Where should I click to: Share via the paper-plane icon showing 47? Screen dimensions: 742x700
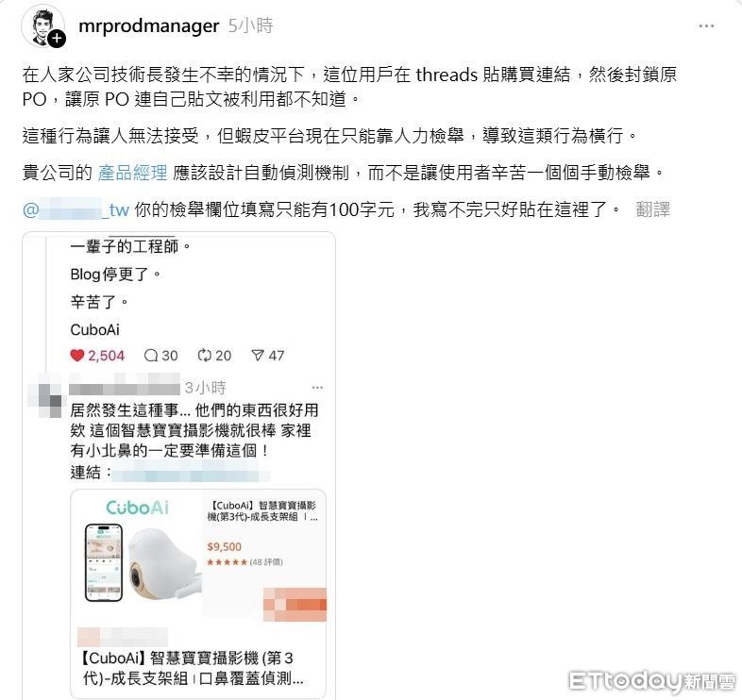[x=257, y=356]
